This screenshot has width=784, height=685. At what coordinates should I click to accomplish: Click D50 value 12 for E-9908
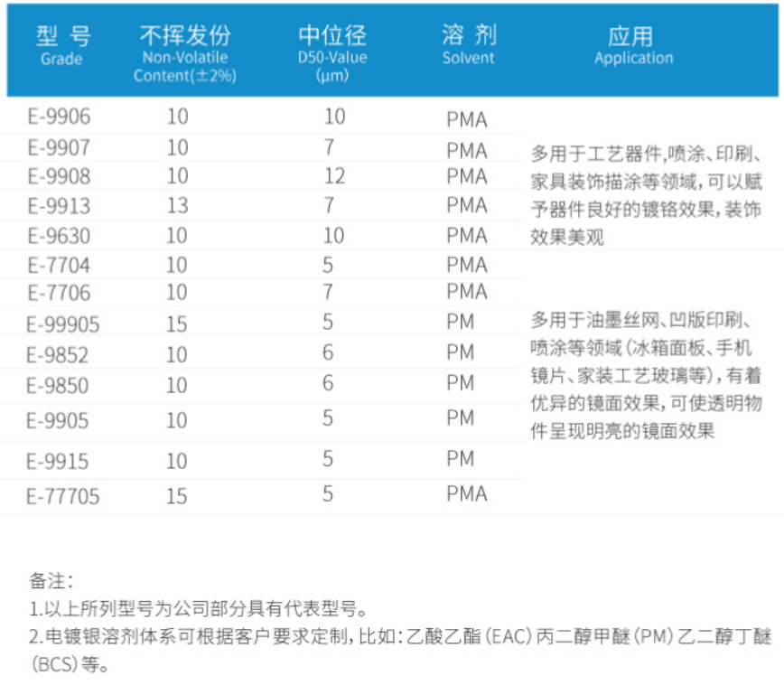(x=334, y=176)
